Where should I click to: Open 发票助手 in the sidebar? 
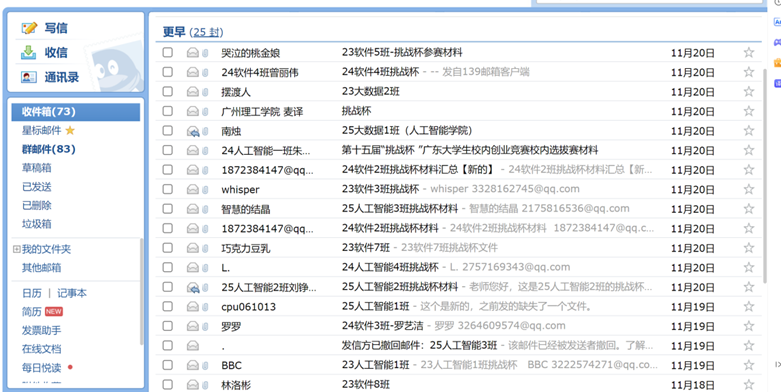point(42,330)
